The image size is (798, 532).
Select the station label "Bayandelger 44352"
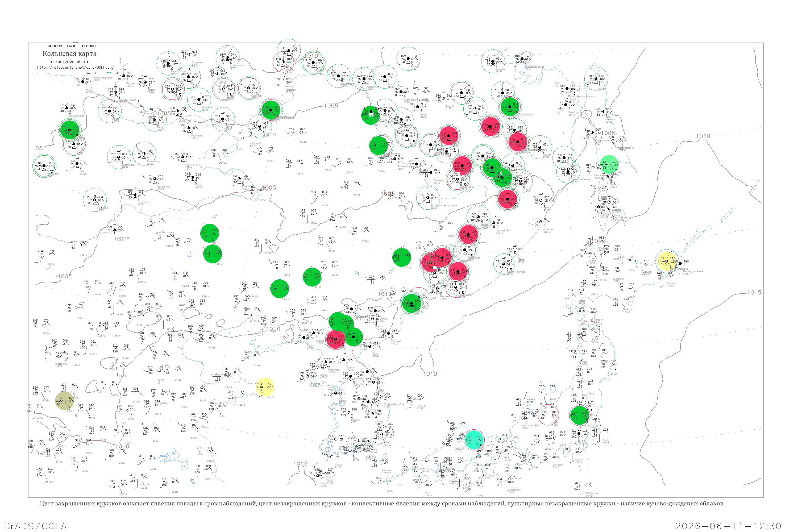(x=144, y=203)
